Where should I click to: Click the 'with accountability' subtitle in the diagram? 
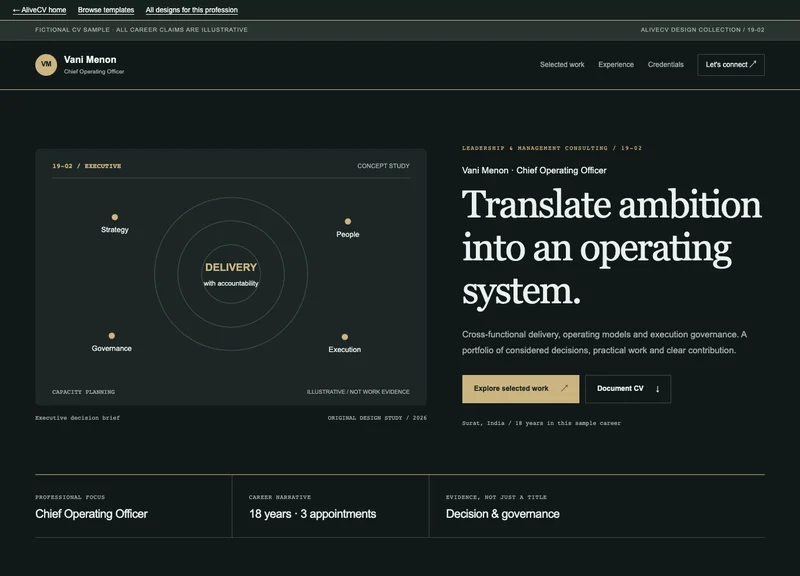point(231,284)
